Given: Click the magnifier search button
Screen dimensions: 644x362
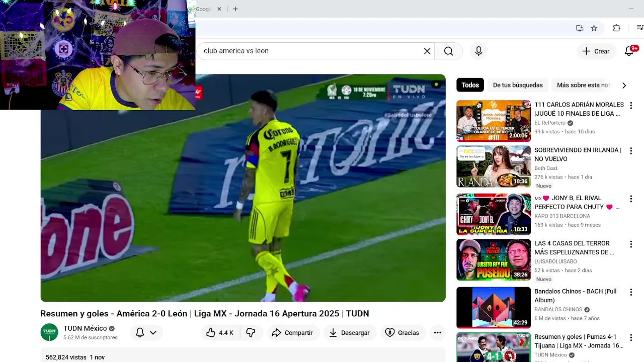Looking at the screenshot, I should (x=448, y=51).
